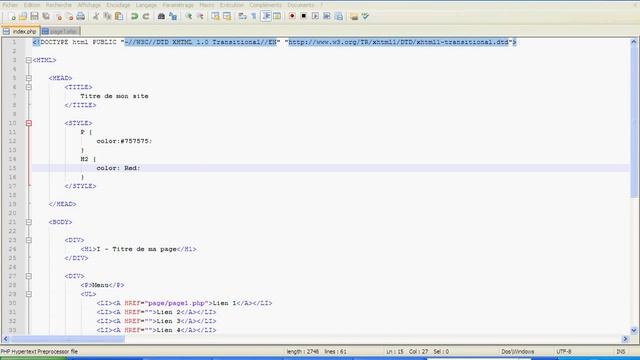The width and height of the screenshot is (640, 360).
Task: Open the Encodage menu
Action: tap(118, 5)
